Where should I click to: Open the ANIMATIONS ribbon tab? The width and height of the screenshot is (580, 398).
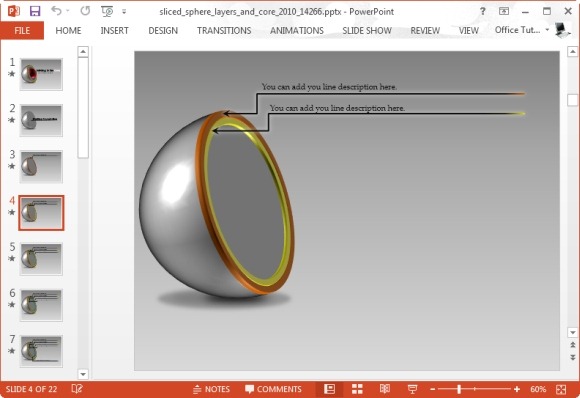pyautogui.click(x=297, y=30)
